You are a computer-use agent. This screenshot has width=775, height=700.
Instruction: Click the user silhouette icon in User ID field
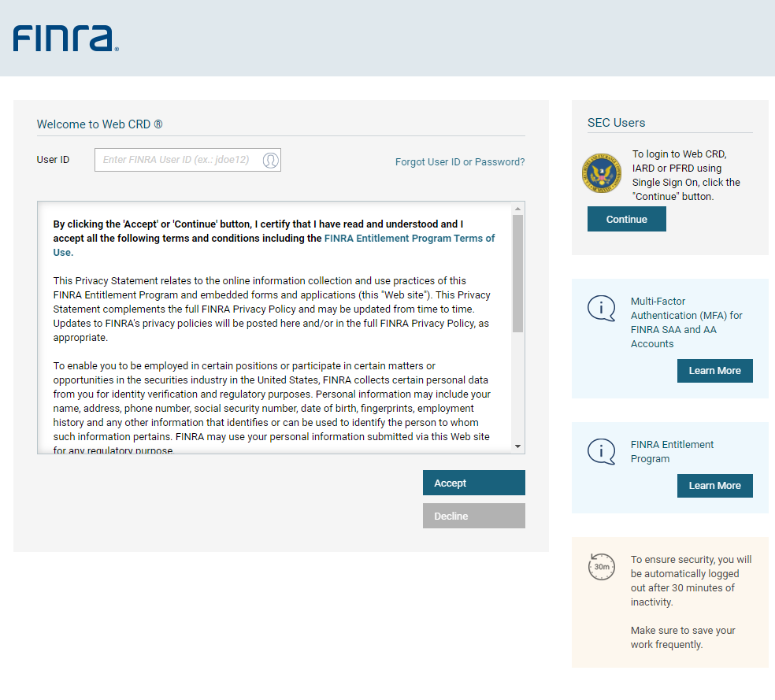270,160
